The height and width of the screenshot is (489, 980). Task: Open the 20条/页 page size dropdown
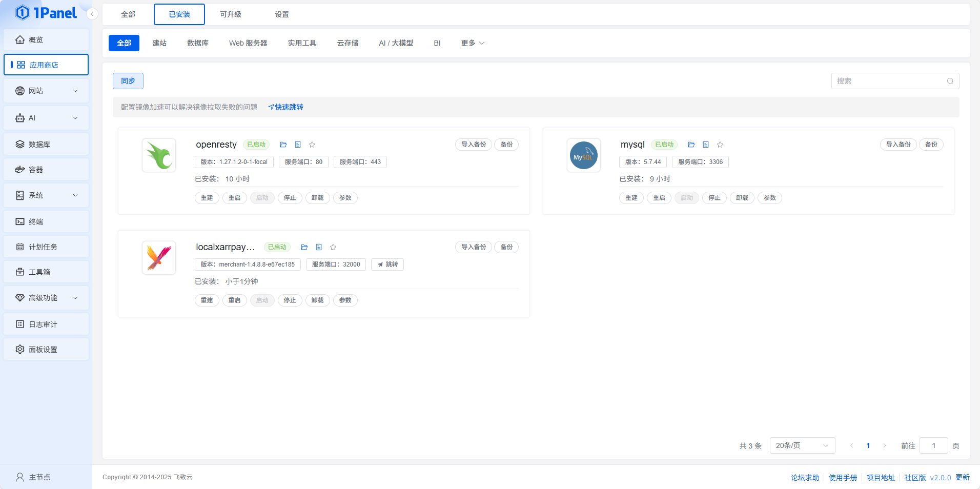click(x=802, y=445)
